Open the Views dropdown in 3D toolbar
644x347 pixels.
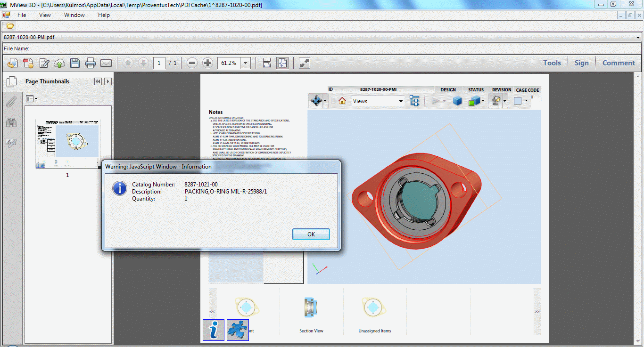378,101
